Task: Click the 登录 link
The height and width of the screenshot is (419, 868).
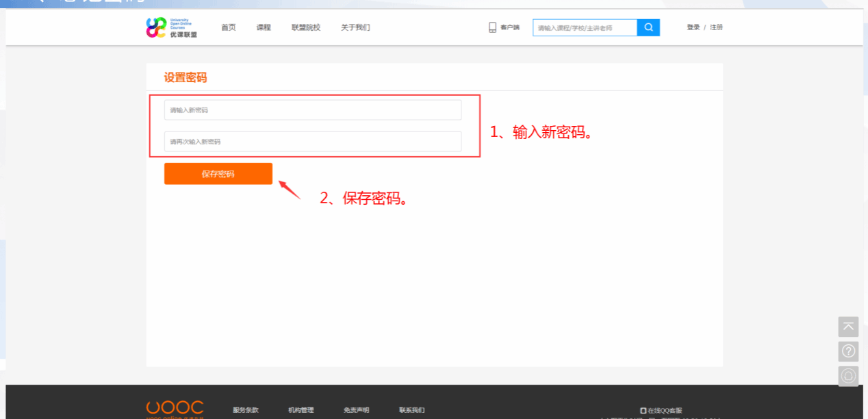Action: [693, 27]
